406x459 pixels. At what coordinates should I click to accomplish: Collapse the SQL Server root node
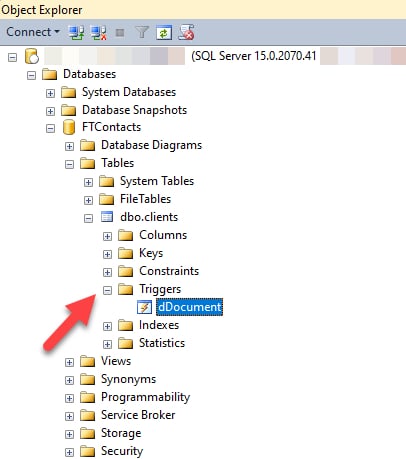click(12, 57)
